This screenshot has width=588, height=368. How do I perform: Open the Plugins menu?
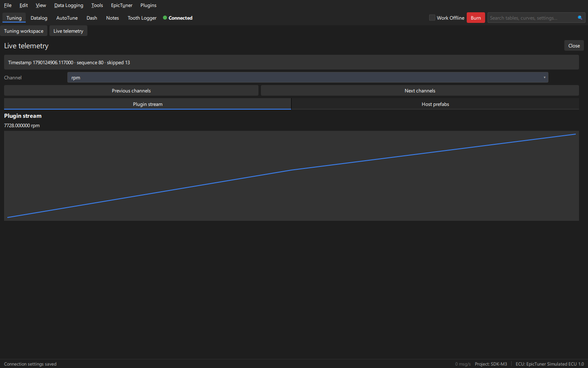(148, 5)
